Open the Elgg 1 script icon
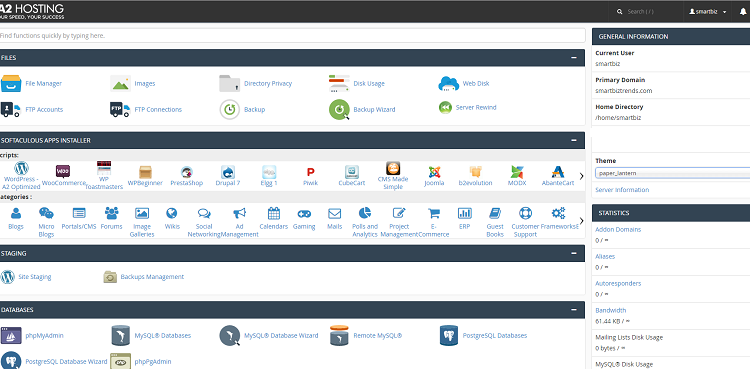The width and height of the screenshot is (750, 369). point(269,172)
